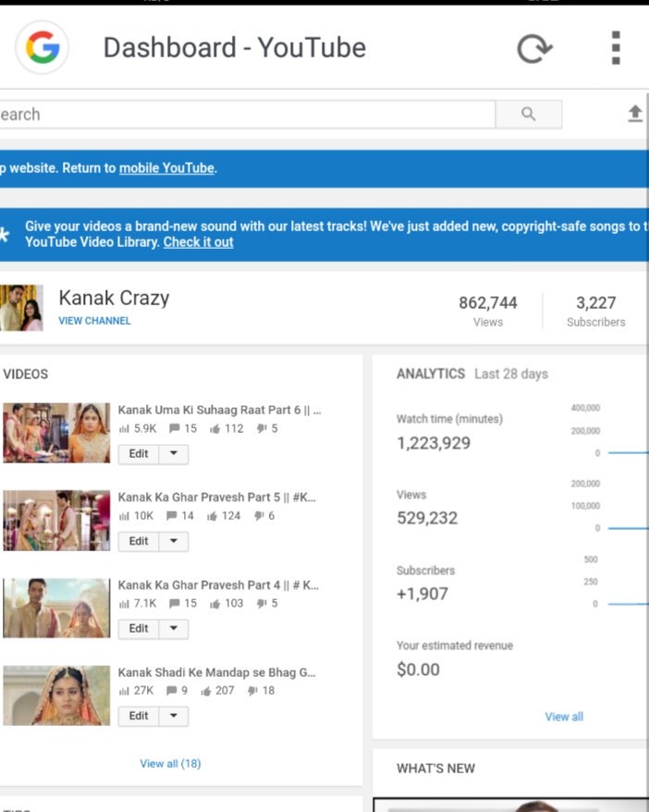This screenshot has width=649, height=812.
Task: Edit the Ghar Pravesh Part 5 video
Action: coord(139,541)
